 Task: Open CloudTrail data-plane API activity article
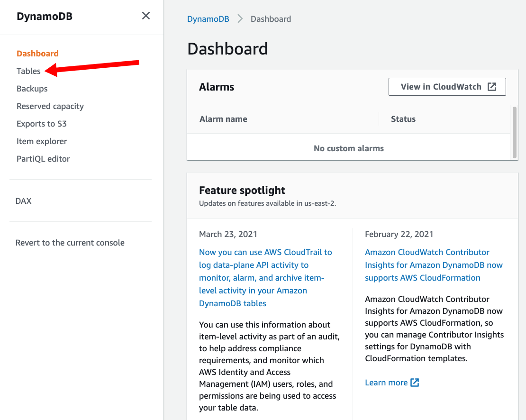coord(265,278)
